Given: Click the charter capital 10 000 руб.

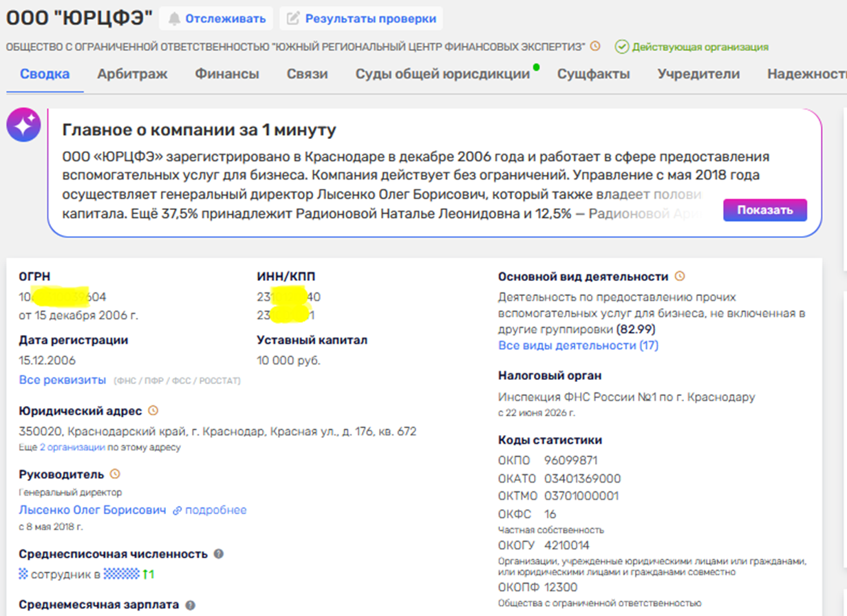Looking at the screenshot, I should (x=288, y=361).
